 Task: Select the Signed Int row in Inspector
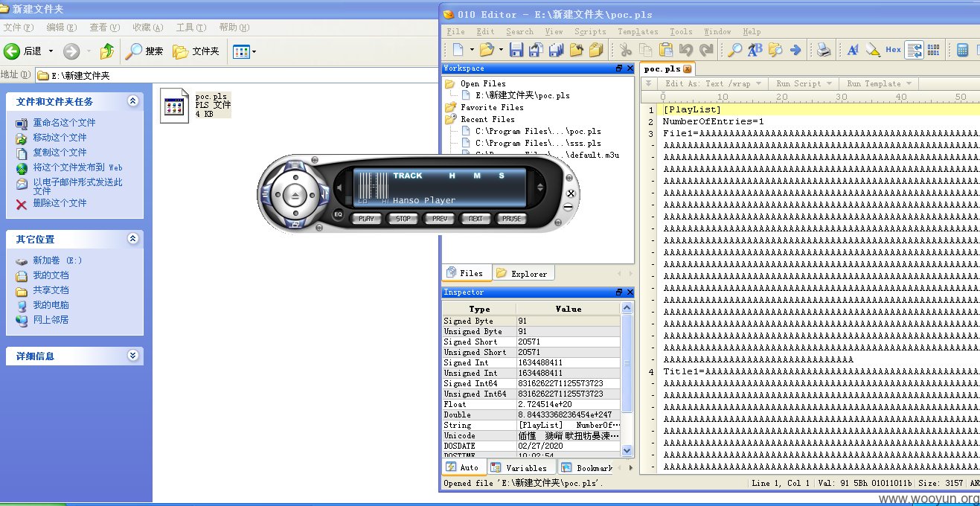coord(531,362)
